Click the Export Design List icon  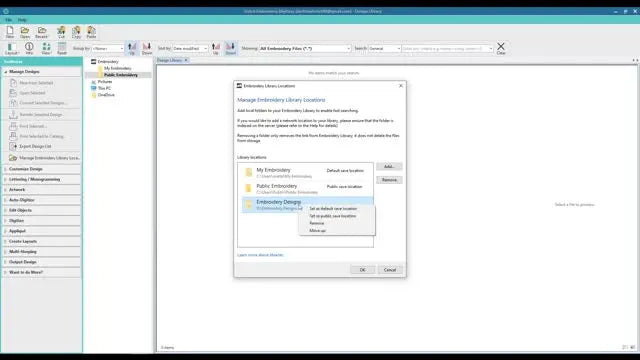click(13, 146)
